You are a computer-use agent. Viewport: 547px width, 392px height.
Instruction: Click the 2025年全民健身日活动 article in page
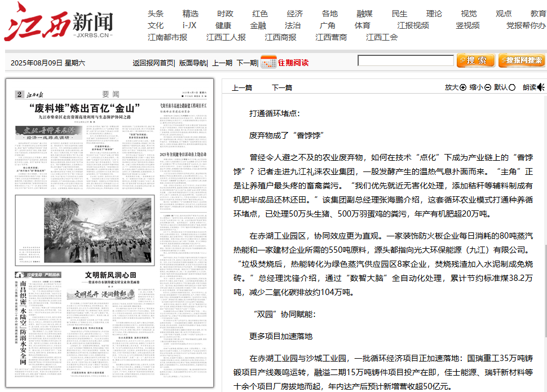[x=183, y=155]
